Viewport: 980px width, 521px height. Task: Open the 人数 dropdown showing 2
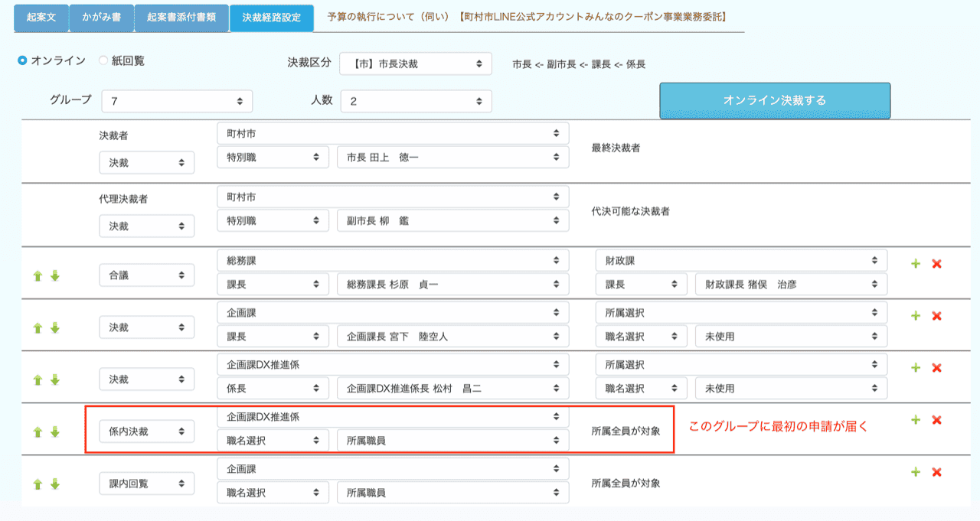415,101
